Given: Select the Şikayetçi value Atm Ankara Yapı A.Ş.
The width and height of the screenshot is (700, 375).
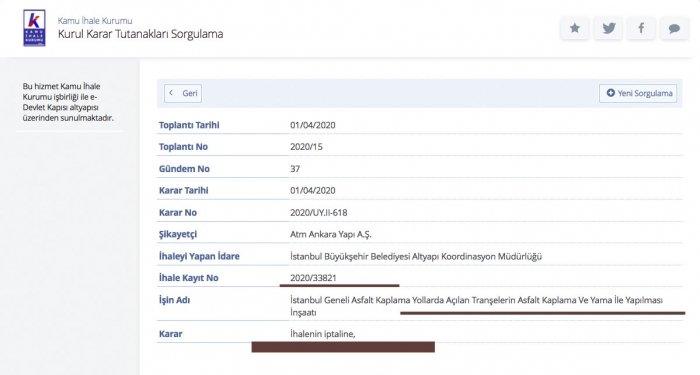Looking at the screenshot, I should [331, 234].
